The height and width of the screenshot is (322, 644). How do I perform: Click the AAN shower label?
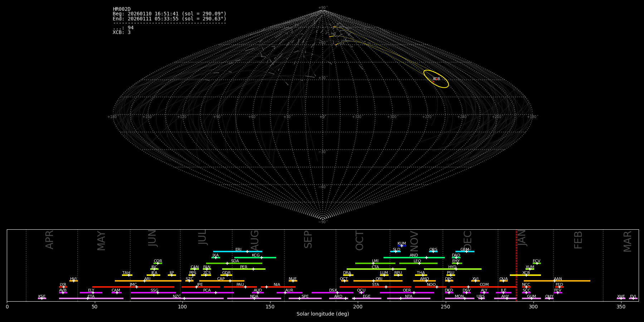(558, 279)
